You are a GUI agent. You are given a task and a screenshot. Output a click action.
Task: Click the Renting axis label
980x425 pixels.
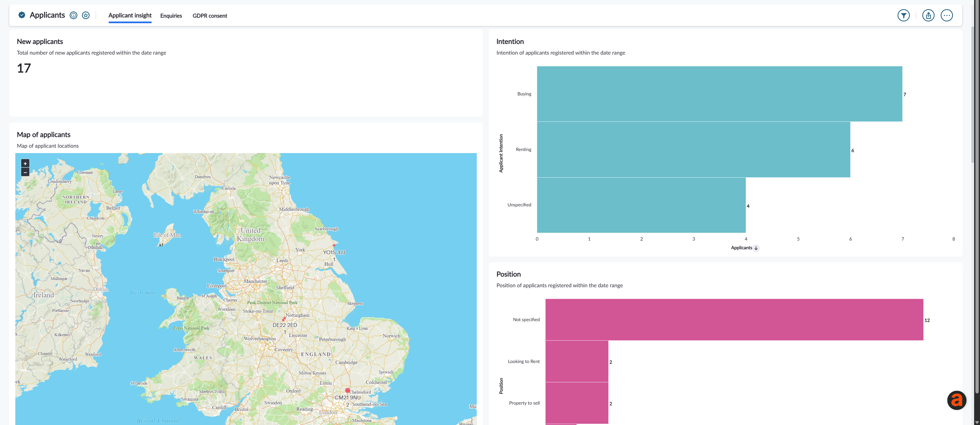coord(523,149)
